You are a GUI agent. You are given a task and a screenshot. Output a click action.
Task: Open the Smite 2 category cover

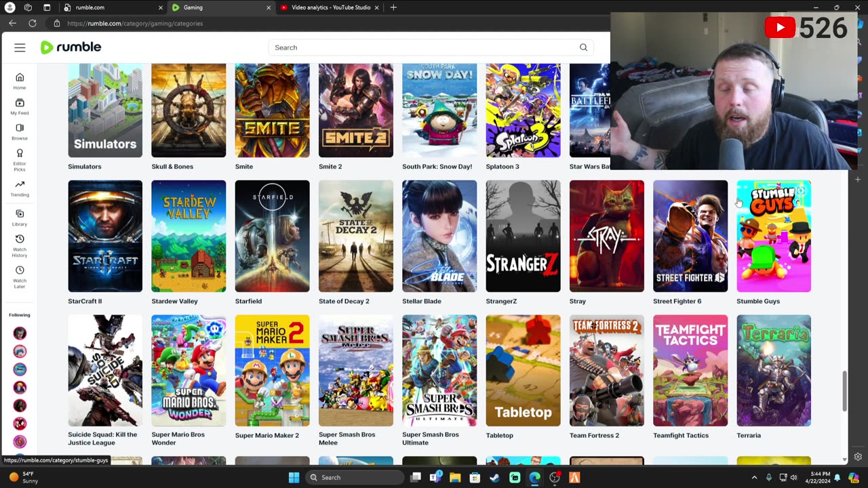356,110
